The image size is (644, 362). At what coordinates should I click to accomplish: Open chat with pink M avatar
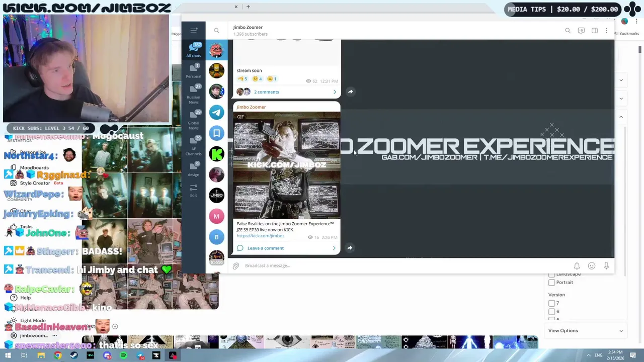tap(216, 216)
